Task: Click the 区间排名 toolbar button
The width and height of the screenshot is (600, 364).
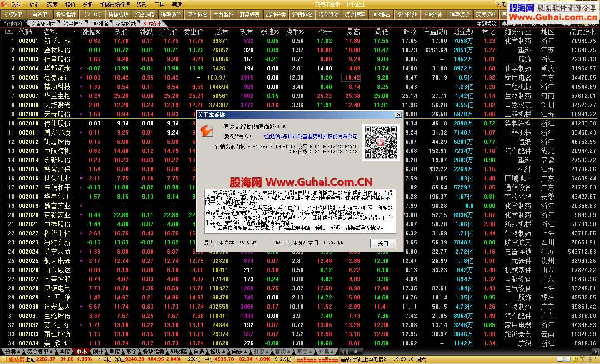Action: [197, 15]
